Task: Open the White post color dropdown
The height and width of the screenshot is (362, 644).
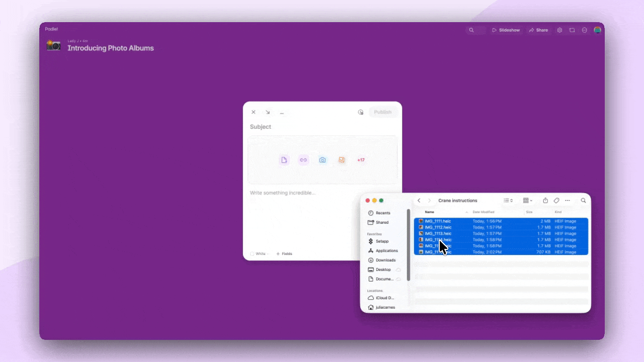Action: 260,254
